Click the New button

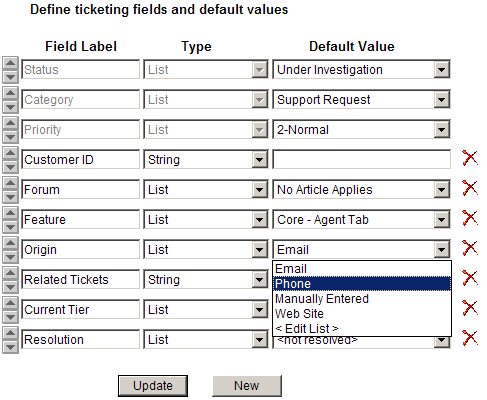[x=247, y=386]
